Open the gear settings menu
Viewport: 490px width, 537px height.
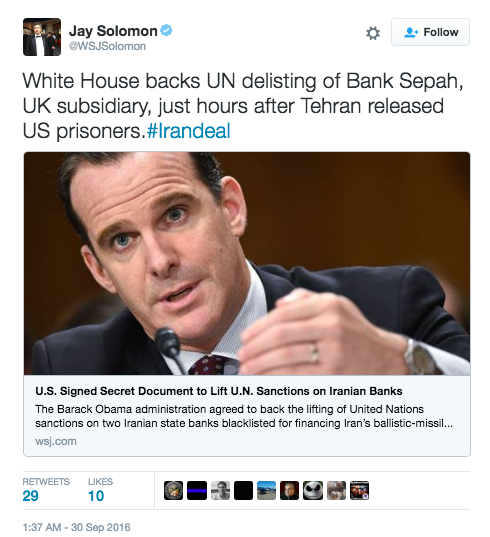click(373, 33)
